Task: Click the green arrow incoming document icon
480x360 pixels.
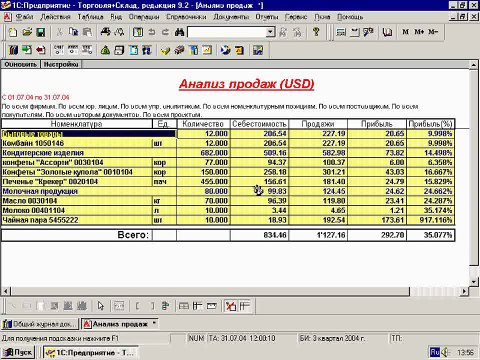Action: click(x=27, y=50)
